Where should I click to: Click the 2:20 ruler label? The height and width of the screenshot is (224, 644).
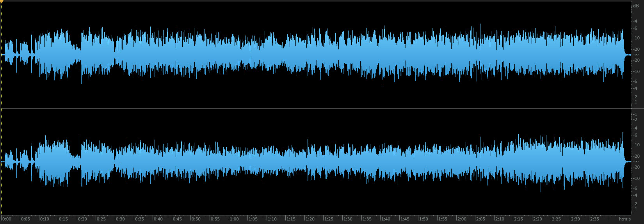pos(537,219)
